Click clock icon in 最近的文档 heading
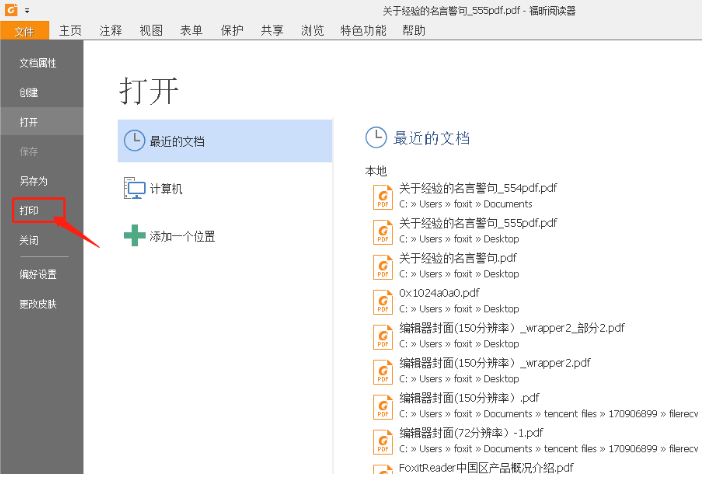706x480 pixels. point(376,138)
